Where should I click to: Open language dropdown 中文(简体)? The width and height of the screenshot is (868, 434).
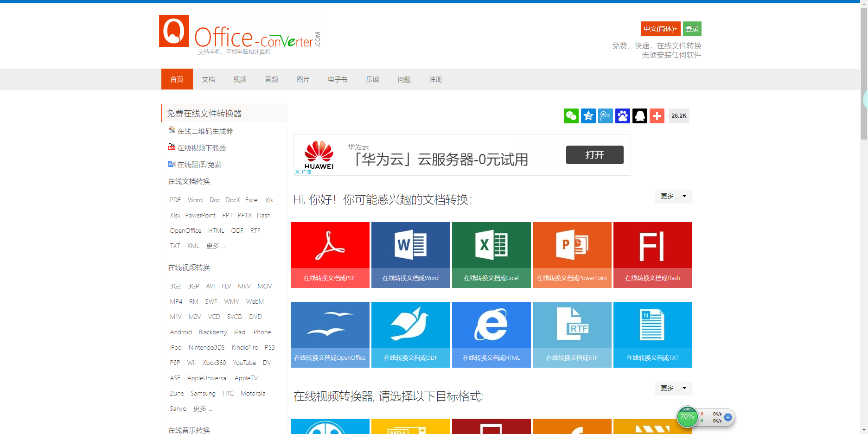point(660,29)
